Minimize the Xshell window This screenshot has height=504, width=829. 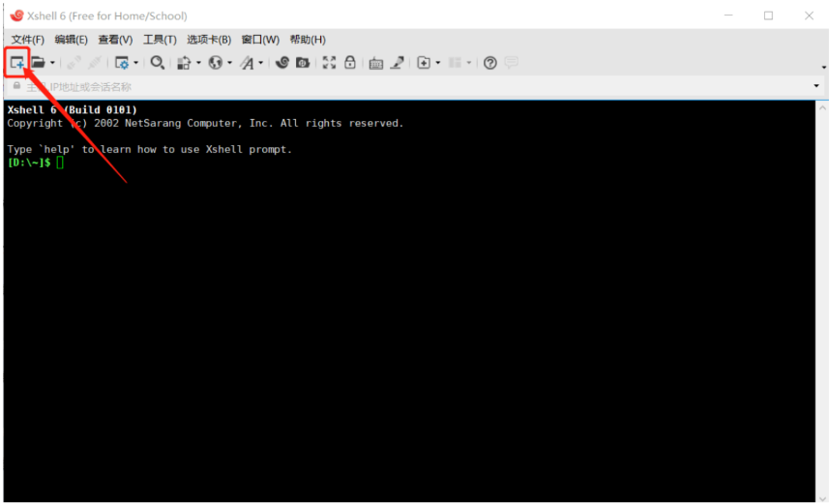click(728, 15)
